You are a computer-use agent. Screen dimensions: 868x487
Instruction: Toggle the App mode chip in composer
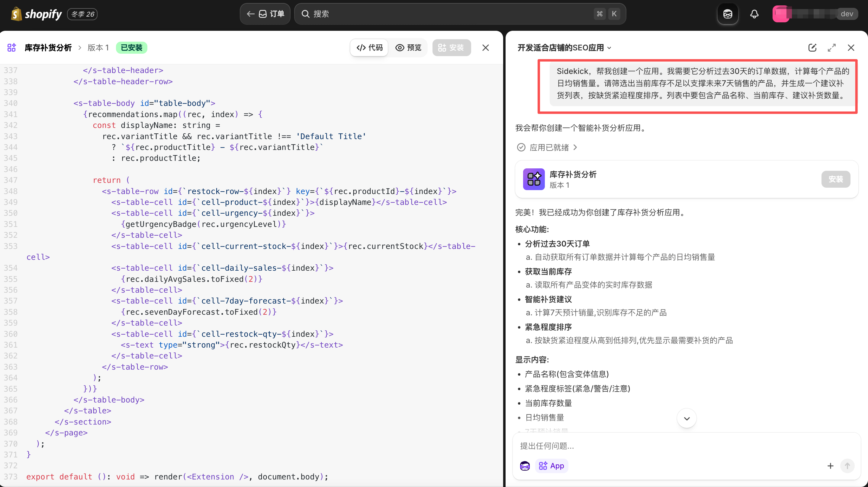[551, 466]
